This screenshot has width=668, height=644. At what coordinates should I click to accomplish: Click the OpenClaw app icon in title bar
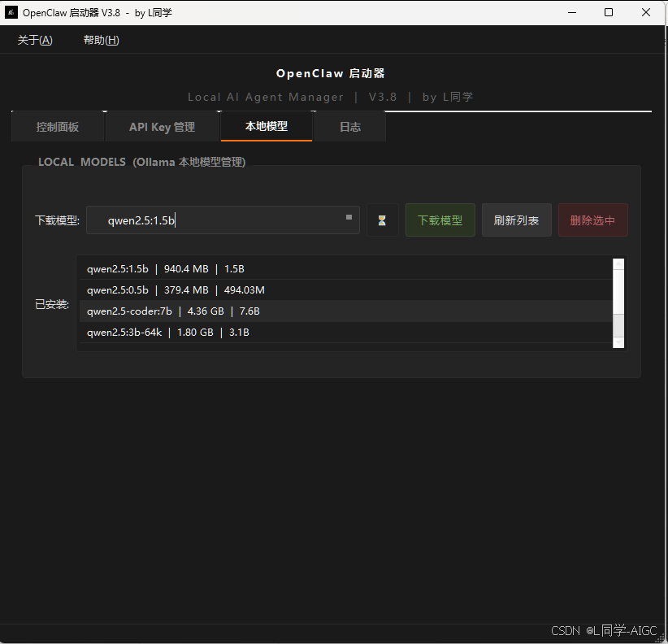[11, 12]
